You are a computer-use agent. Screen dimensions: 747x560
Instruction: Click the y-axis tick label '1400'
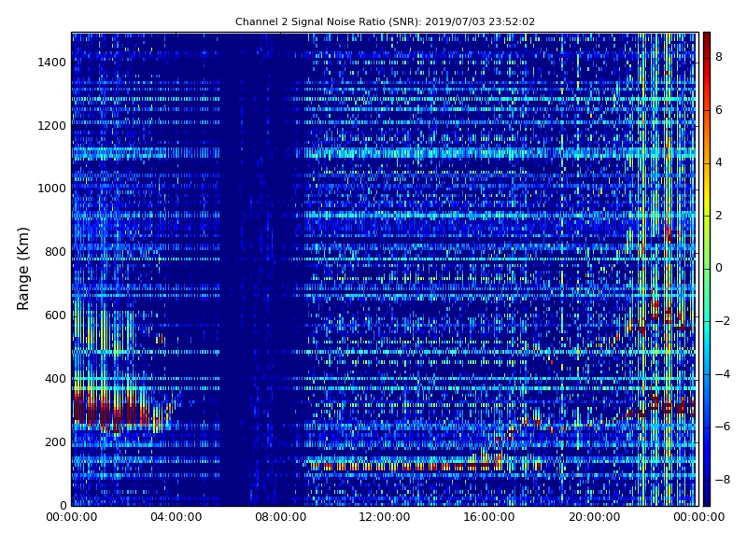click(52, 63)
